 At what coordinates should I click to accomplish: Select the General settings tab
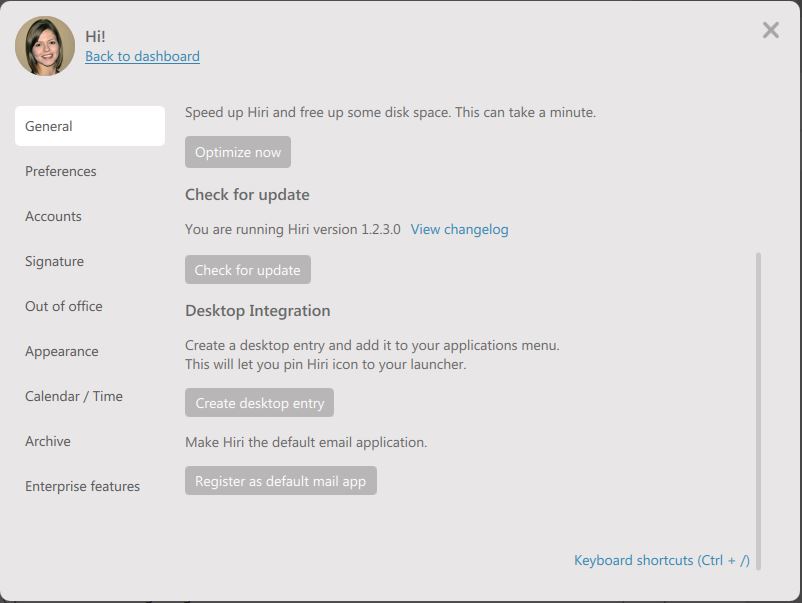90,126
